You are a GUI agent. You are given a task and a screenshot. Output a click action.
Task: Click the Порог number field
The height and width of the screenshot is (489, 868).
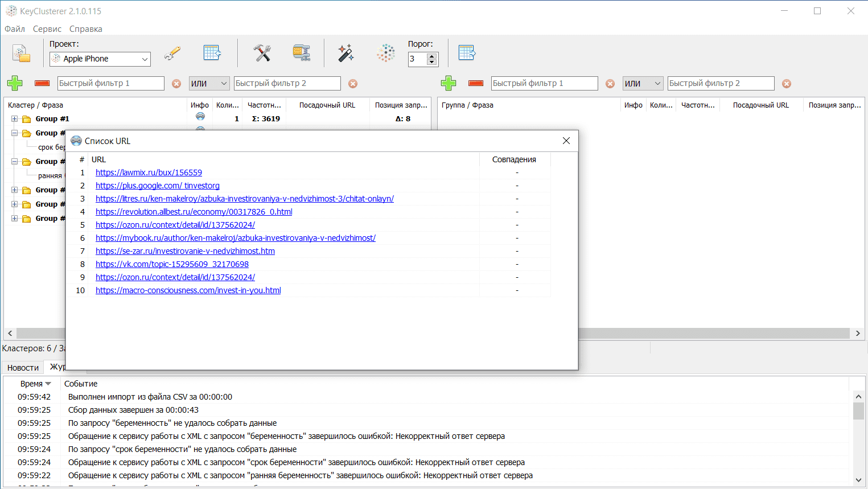418,59
